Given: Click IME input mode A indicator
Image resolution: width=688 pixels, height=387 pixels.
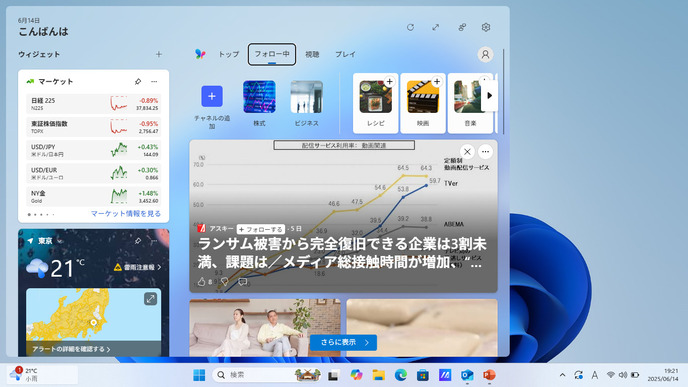Looking at the screenshot, I should pos(595,375).
